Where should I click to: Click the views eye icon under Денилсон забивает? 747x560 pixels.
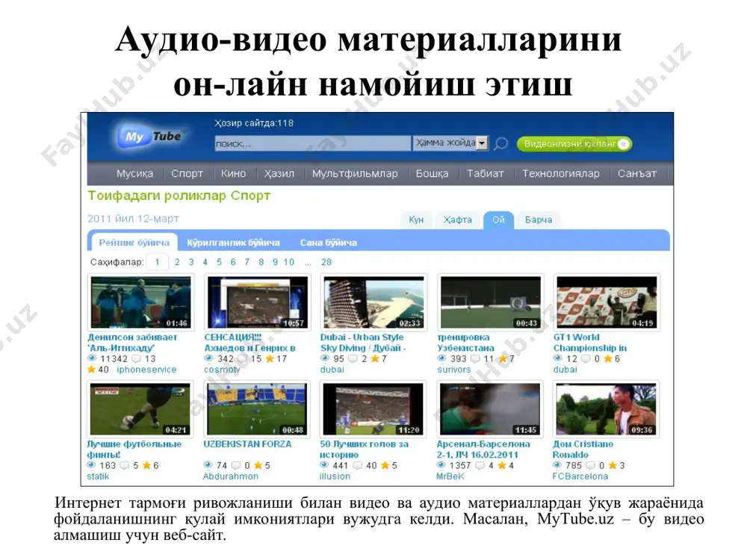[92, 358]
